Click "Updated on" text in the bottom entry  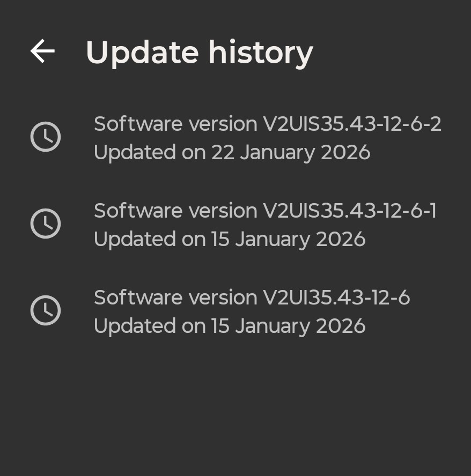[150, 326]
